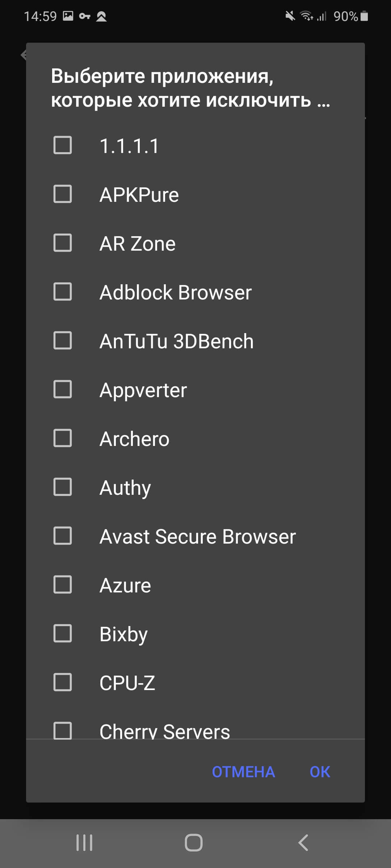The image size is (391, 868).
Task: Check the box beside Archero
Action: (x=63, y=438)
